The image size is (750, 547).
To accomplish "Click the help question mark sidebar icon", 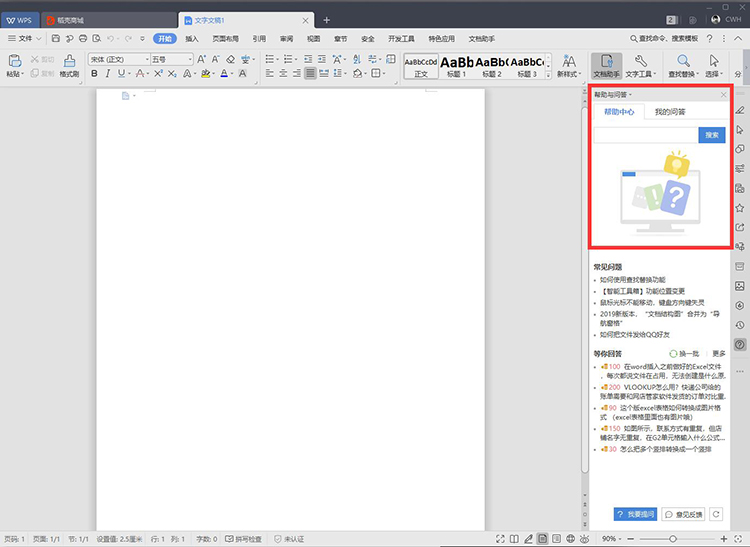I will [x=740, y=344].
